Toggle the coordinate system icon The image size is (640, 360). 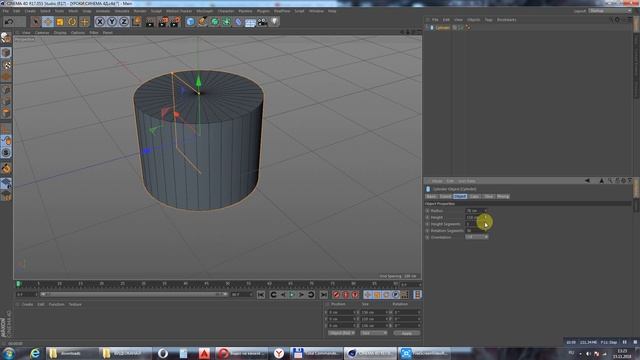(x=136, y=22)
